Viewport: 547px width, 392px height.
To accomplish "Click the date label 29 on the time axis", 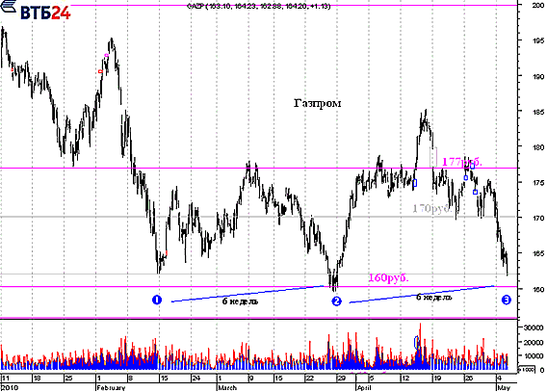I will [x=341, y=379].
